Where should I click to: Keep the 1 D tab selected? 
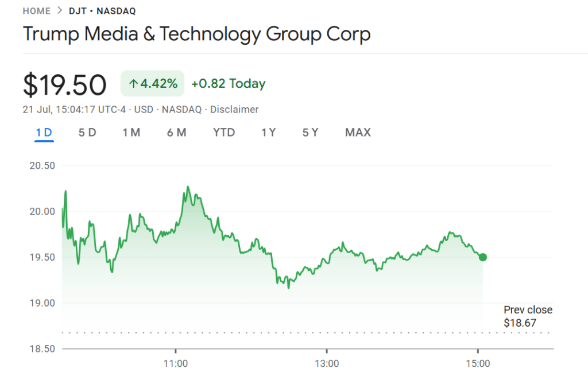tap(43, 132)
